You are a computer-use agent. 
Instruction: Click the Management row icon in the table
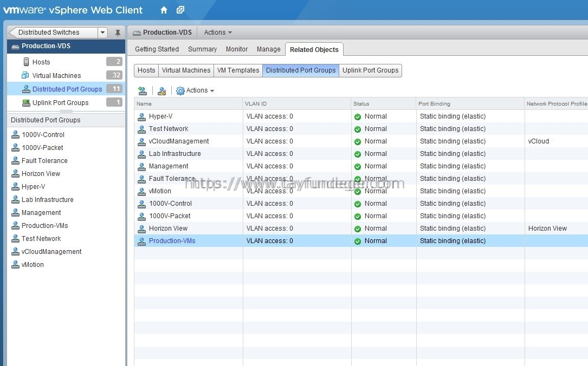142,166
